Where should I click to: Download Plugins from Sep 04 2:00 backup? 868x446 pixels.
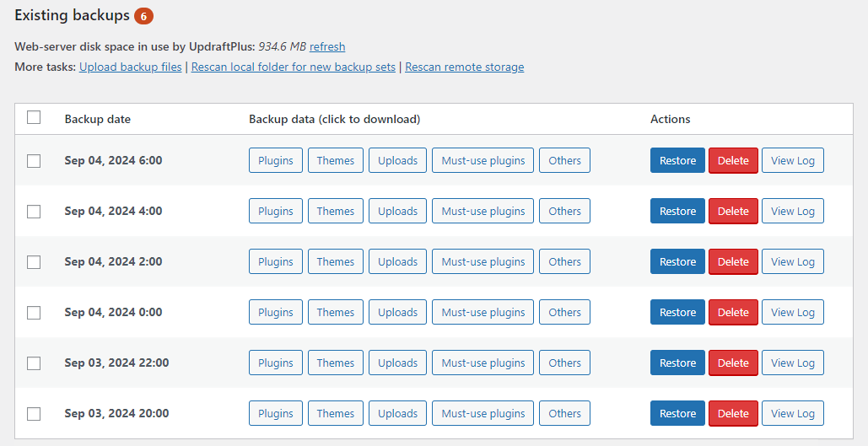[x=276, y=261]
